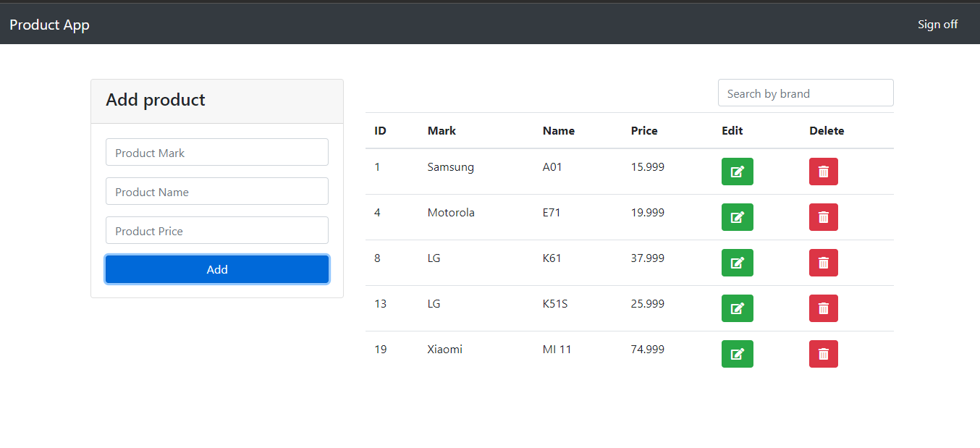Delete the LG K61 product
980x448 pixels.
click(823, 263)
